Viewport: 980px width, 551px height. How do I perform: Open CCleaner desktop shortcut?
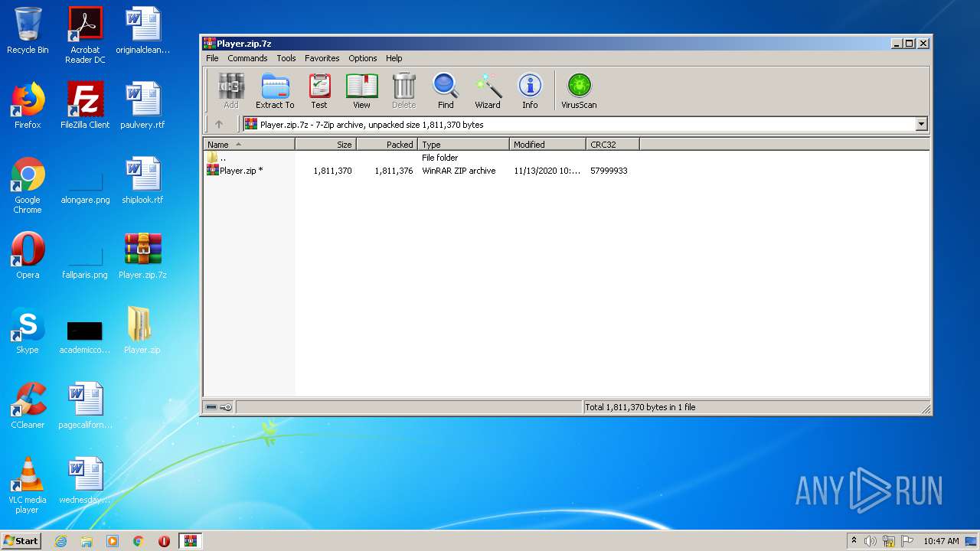click(28, 406)
